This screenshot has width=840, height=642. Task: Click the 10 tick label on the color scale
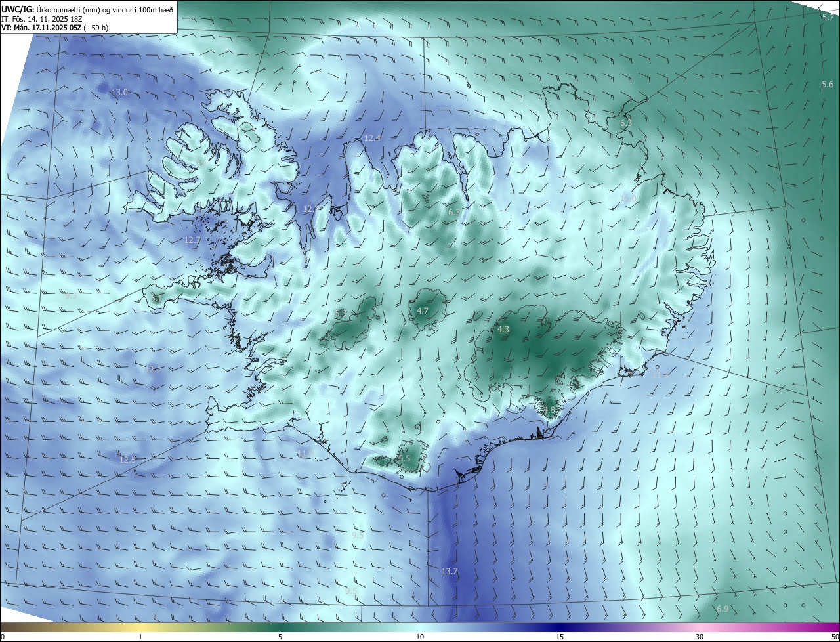tap(420, 637)
